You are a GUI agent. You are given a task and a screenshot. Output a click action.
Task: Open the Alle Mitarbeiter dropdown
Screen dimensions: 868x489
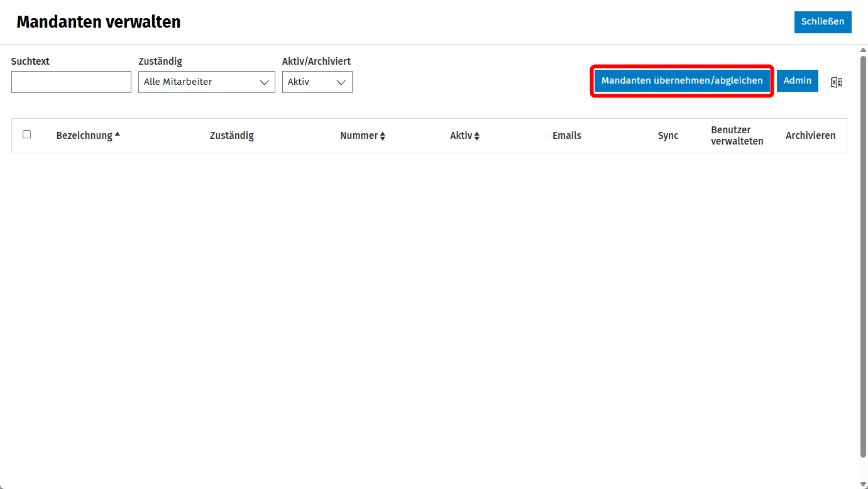pyautogui.click(x=207, y=82)
